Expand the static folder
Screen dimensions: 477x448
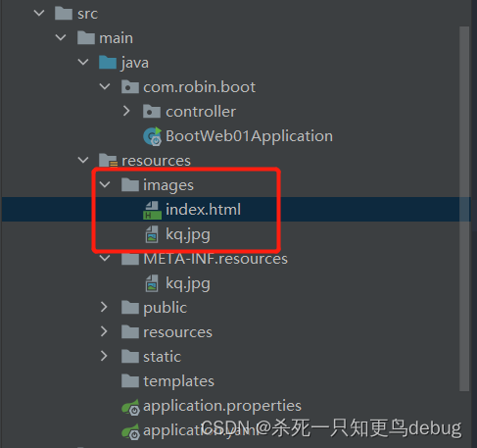click(x=104, y=356)
